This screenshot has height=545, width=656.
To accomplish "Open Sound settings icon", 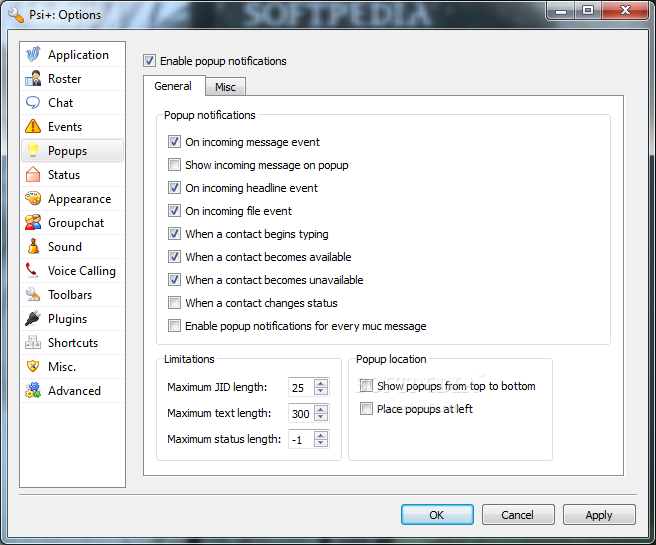I will tap(33, 246).
